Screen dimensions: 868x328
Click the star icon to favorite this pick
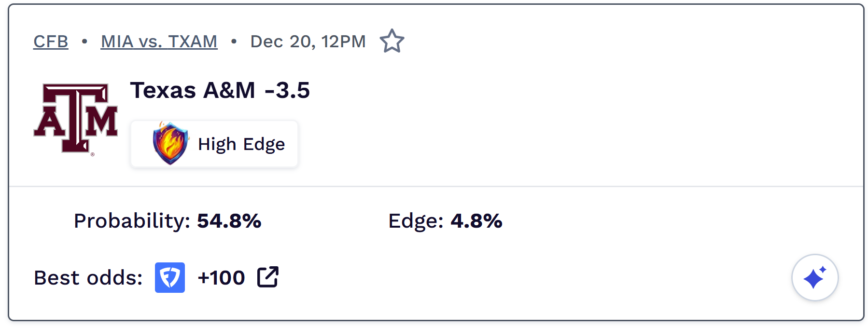tap(392, 41)
